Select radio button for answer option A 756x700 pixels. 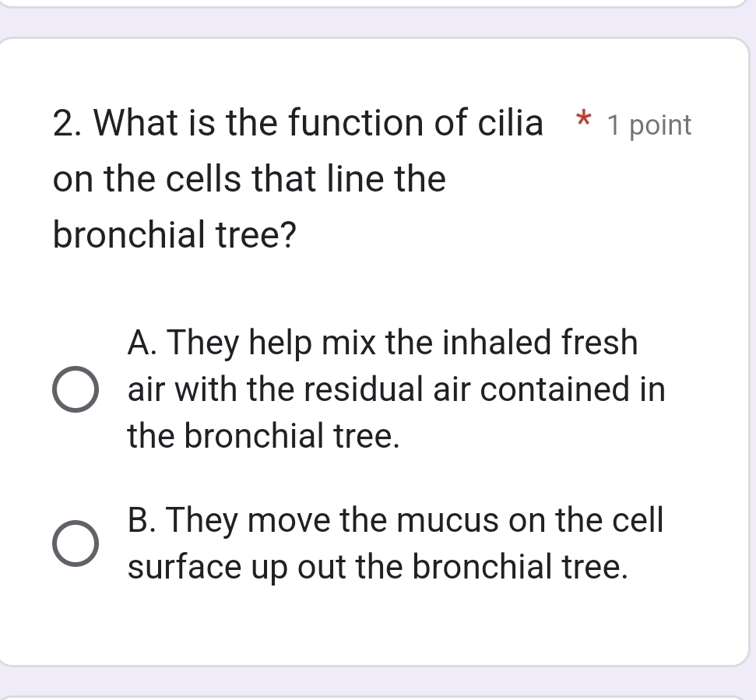[x=75, y=389]
